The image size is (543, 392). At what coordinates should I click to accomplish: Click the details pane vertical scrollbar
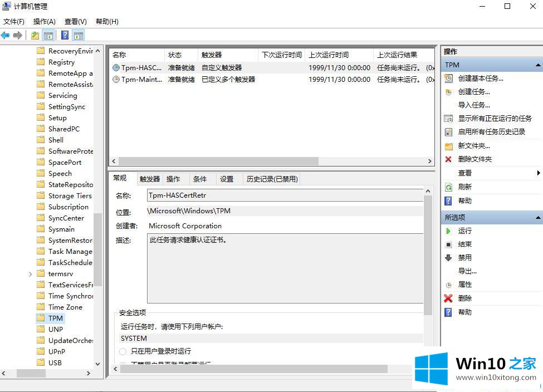point(428,255)
